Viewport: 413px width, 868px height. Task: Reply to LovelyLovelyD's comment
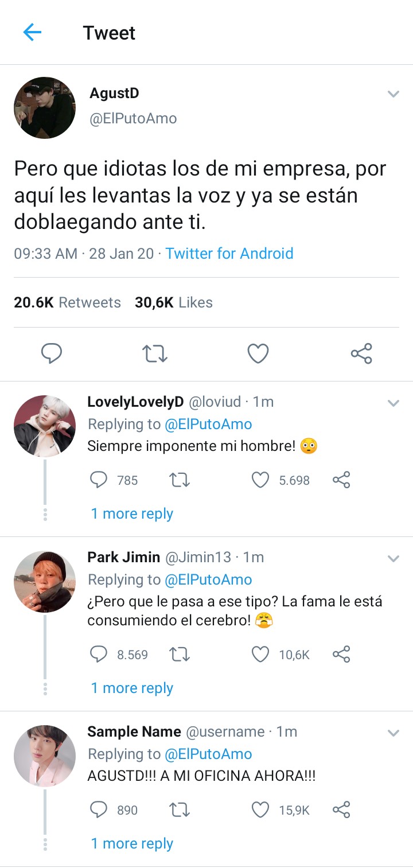click(99, 480)
